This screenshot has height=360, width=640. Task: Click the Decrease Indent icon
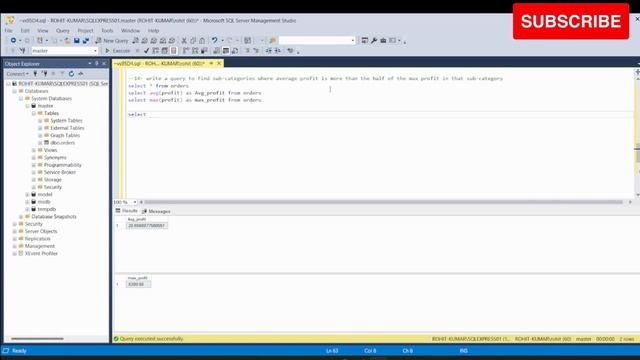pyautogui.click(x=269, y=51)
